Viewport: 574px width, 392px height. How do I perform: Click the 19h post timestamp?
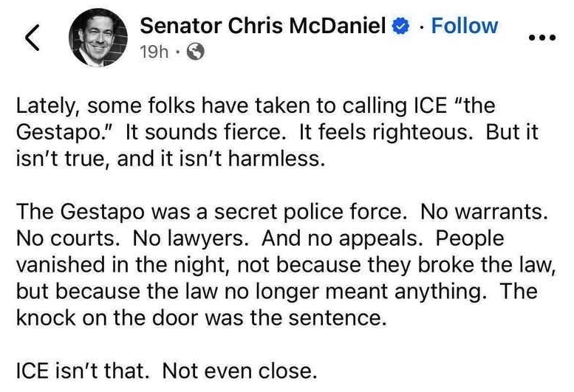coord(154,52)
